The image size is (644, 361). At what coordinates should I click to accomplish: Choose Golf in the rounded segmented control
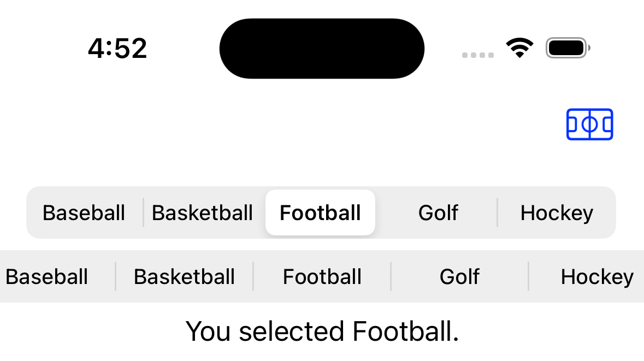(x=438, y=212)
